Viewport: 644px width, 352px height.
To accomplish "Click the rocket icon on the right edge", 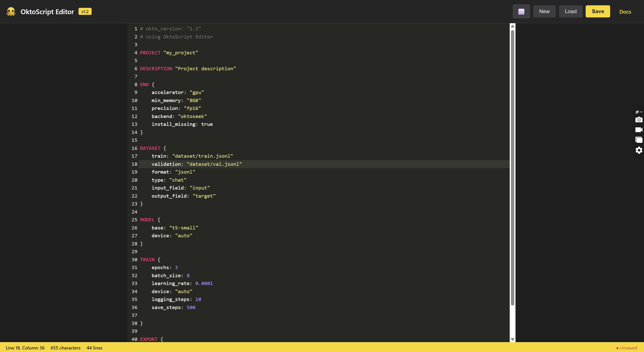I will coord(637,112).
